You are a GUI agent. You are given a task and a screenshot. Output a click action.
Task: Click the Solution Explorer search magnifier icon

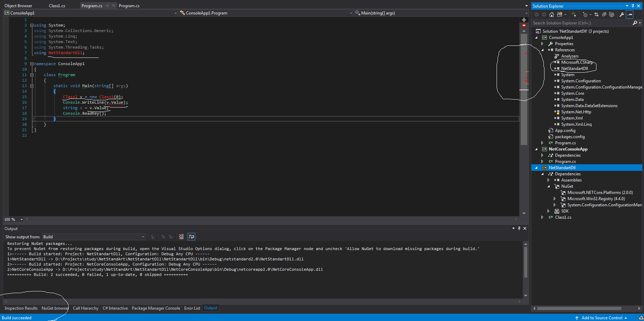635,23
